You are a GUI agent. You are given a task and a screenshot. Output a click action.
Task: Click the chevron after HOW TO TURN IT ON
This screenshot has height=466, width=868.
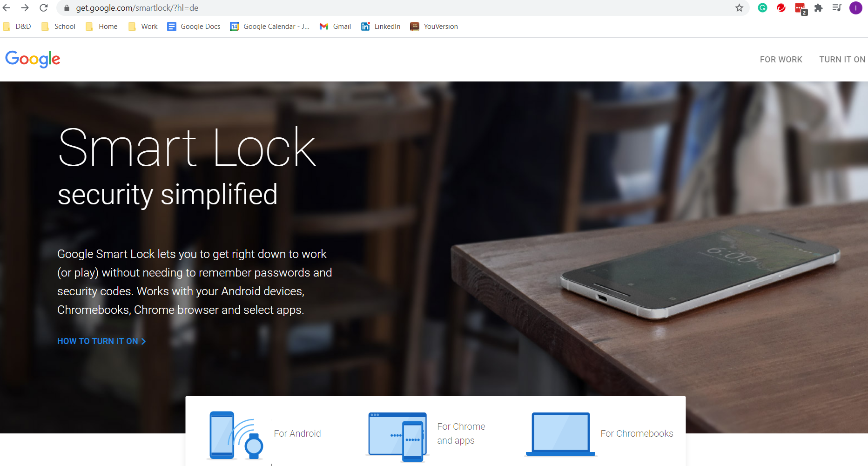(143, 341)
